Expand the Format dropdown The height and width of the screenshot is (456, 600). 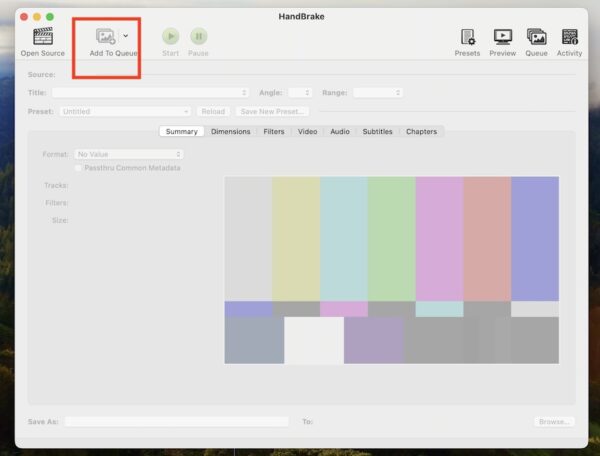click(129, 154)
